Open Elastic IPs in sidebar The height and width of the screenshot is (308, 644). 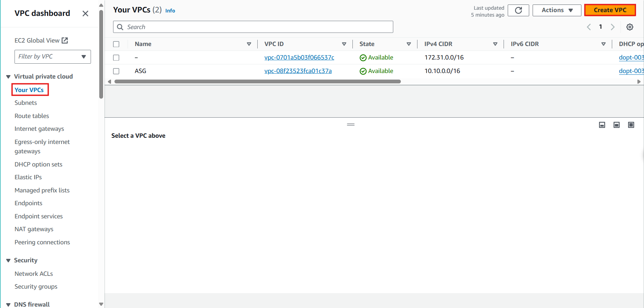point(28,177)
